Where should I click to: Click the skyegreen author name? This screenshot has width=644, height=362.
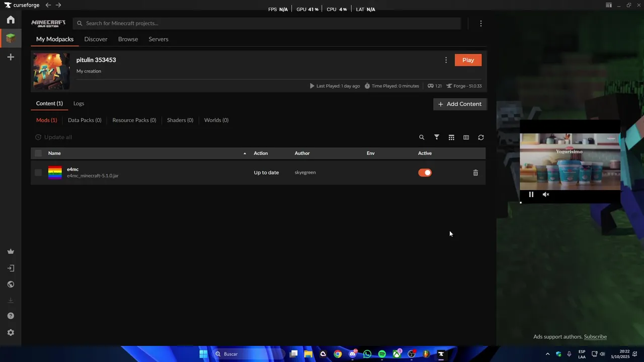click(x=305, y=172)
